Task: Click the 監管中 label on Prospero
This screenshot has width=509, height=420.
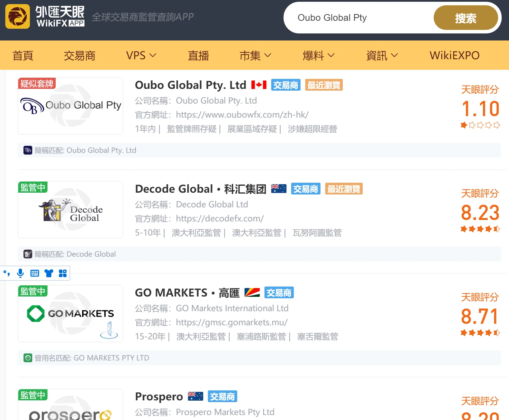Action: (x=33, y=395)
